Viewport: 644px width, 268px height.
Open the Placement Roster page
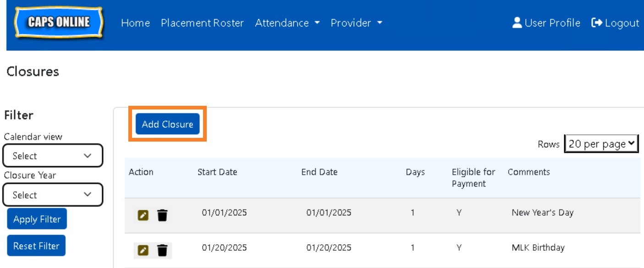click(202, 23)
